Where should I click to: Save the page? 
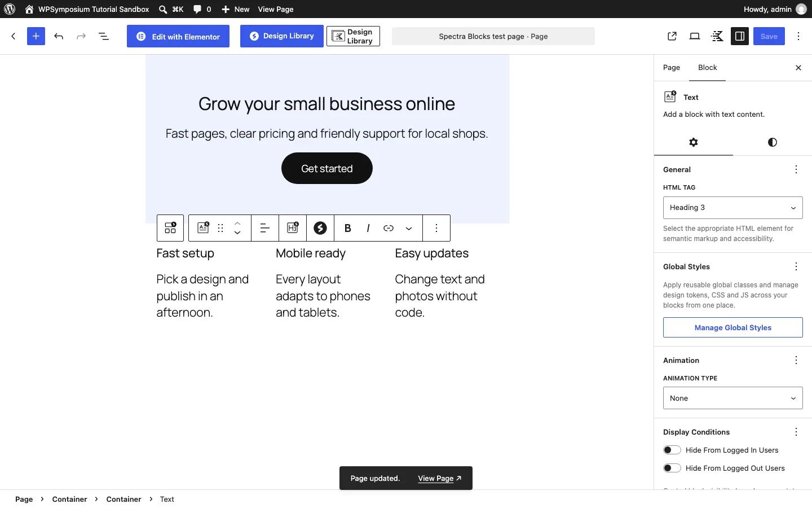click(x=769, y=36)
